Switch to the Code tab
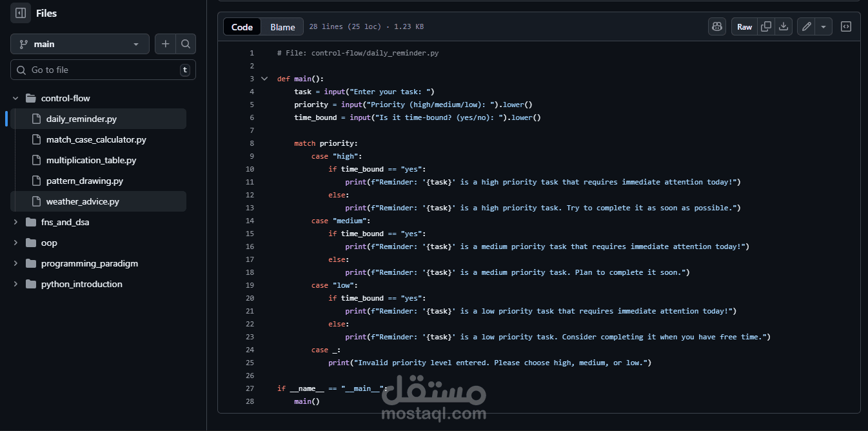Viewport: 868px width, 431px height. [242, 26]
